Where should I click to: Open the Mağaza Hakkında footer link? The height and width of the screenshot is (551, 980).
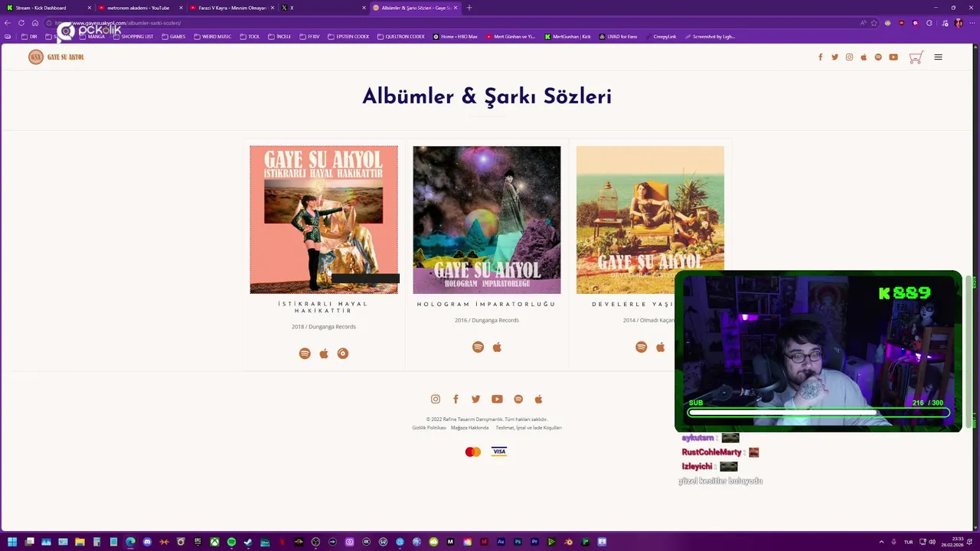click(x=469, y=428)
